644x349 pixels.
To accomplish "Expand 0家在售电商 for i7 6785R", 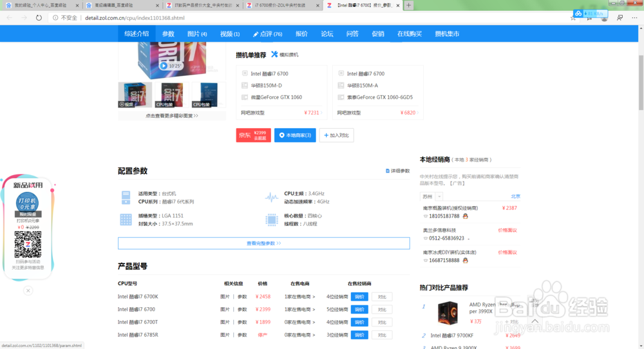I will pos(300,335).
